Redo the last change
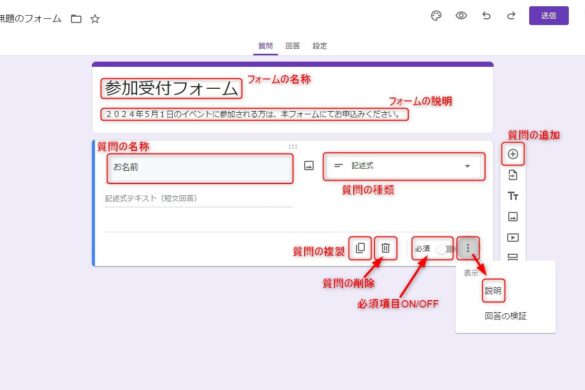 pyautogui.click(x=511, y=16)
